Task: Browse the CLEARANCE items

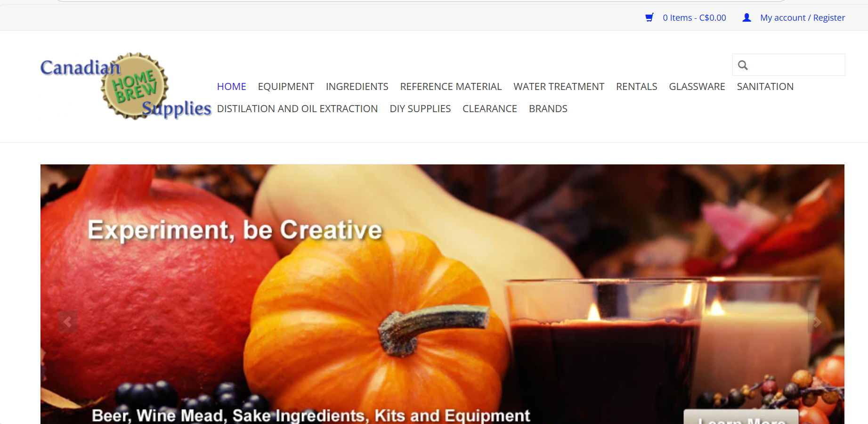Action: point(490,109)
